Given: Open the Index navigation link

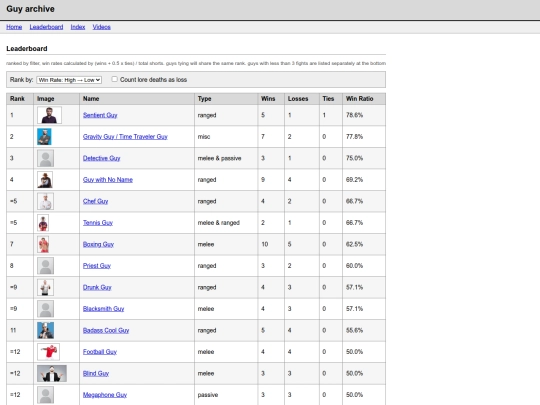Looking at the screenshot, I should tap(78, 27).
